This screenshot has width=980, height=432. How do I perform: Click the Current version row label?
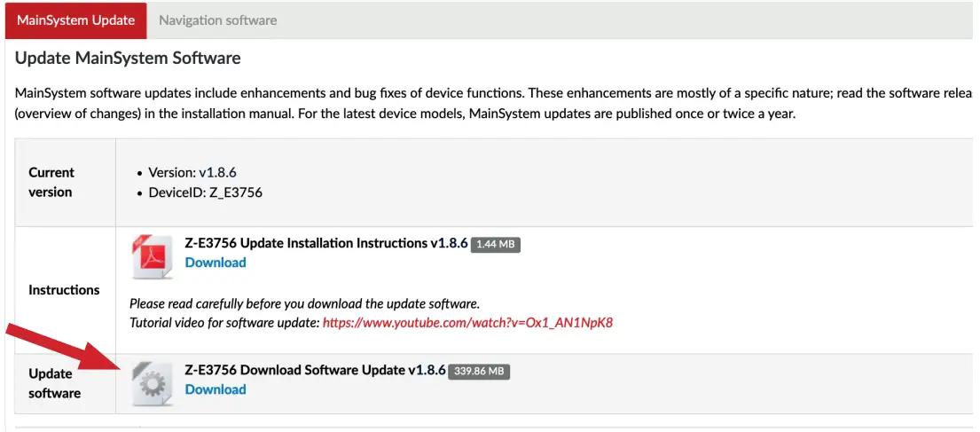pyautogui.click(x=51, y=182)
